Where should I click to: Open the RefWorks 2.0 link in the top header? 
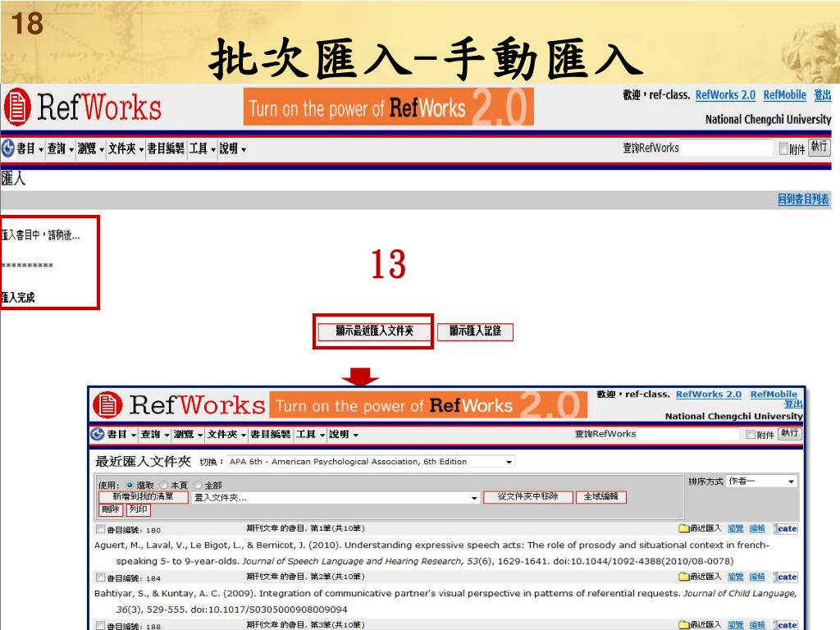coord(725,95)
